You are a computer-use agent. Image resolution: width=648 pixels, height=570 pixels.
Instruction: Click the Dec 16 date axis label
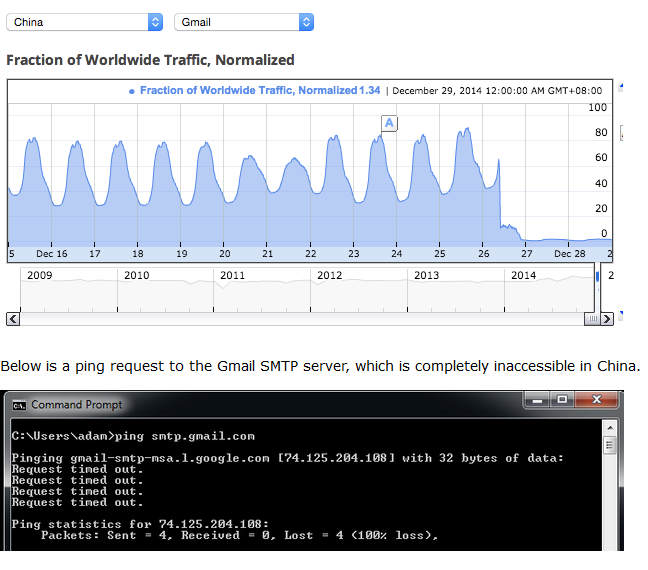pyautogui.click(x=52, y=254)
